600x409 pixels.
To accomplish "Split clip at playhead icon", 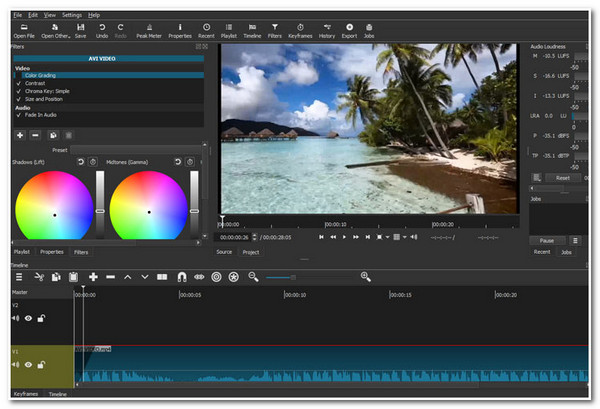I will click(162, 277).
